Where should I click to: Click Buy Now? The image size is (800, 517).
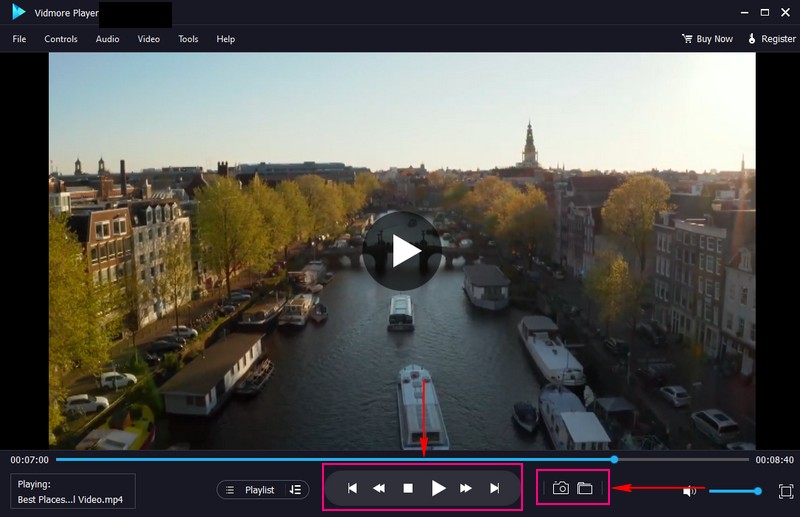707,39
